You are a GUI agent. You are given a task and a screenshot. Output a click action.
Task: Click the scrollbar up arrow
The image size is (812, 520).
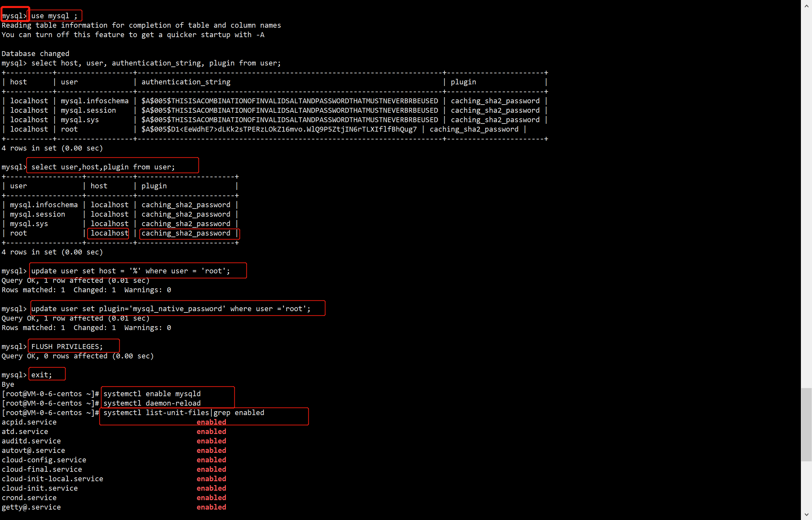point(806,6)
